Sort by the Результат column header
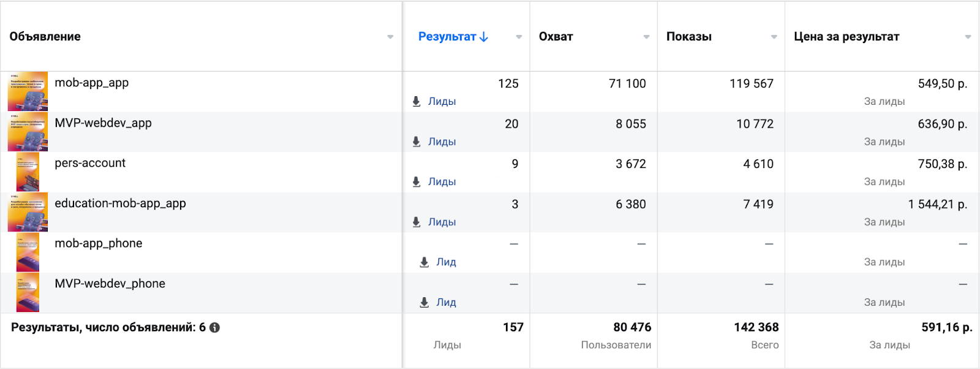 tap(447, 37)
